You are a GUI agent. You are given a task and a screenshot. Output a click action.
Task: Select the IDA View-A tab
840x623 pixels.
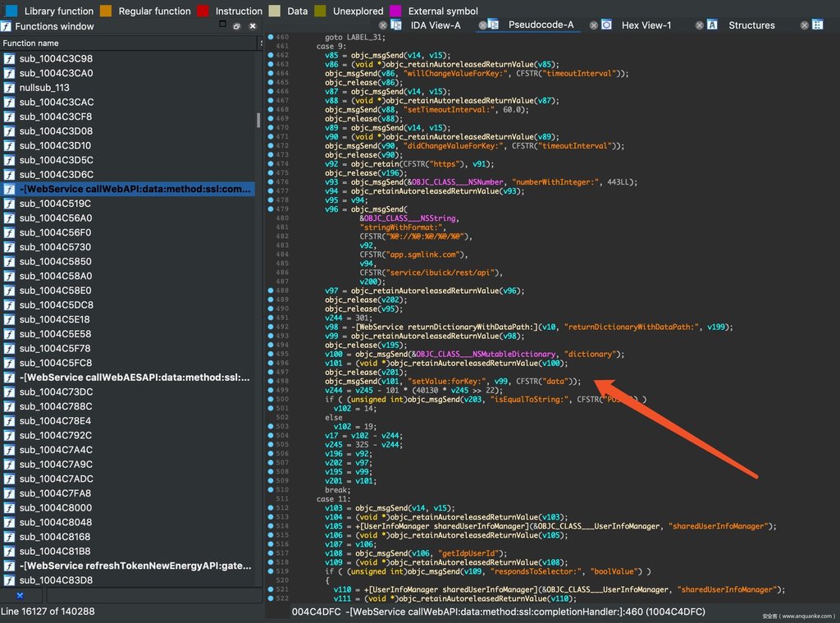[433, 25]
